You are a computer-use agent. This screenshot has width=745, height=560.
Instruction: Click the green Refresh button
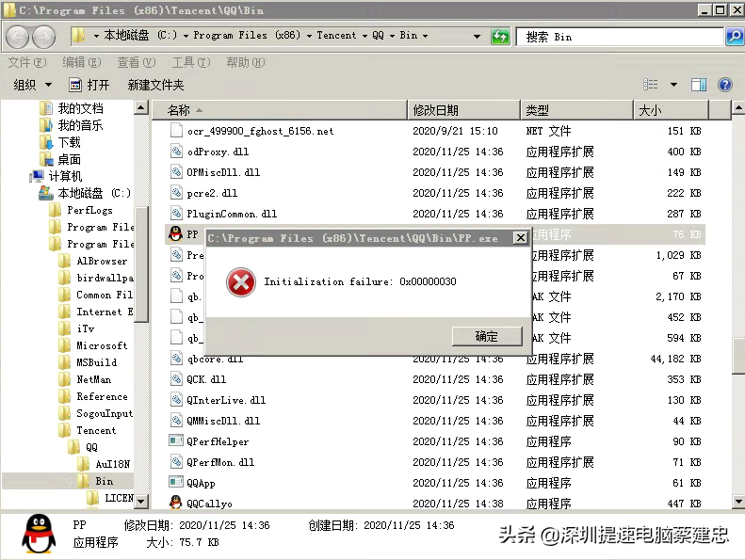[x=500, y=36]
